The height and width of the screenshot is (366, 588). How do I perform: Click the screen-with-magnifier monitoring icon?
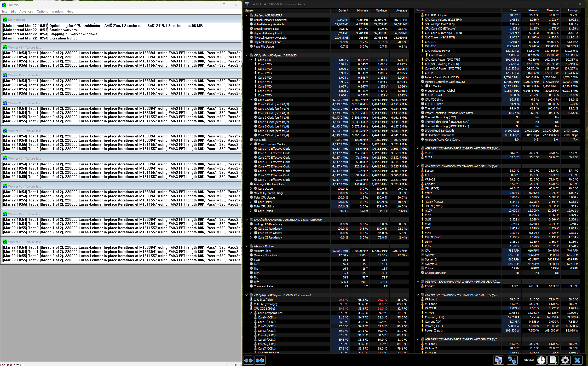pos(499,360)
